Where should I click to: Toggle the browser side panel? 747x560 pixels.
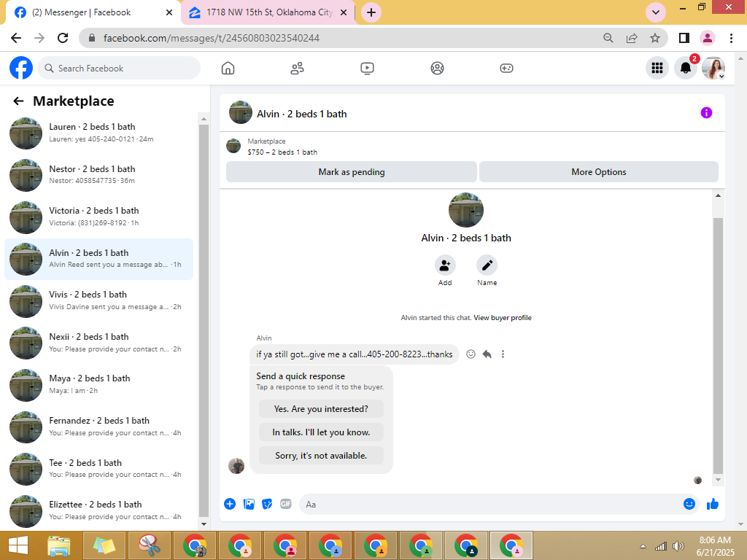[684, 38]
